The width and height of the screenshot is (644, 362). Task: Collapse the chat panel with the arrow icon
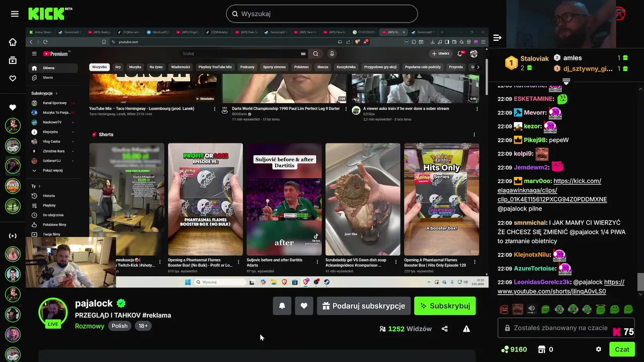[497, 38]
